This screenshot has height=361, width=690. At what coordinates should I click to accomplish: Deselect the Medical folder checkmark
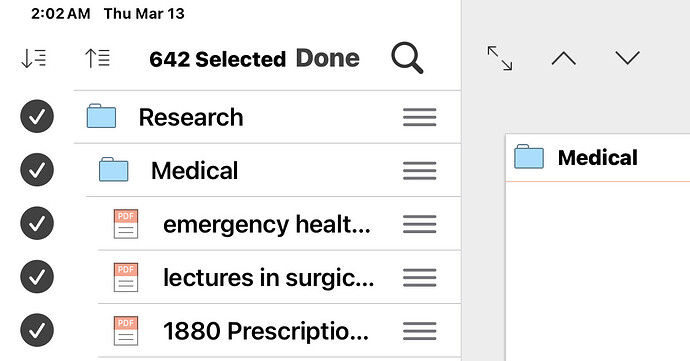click(37, 170)
